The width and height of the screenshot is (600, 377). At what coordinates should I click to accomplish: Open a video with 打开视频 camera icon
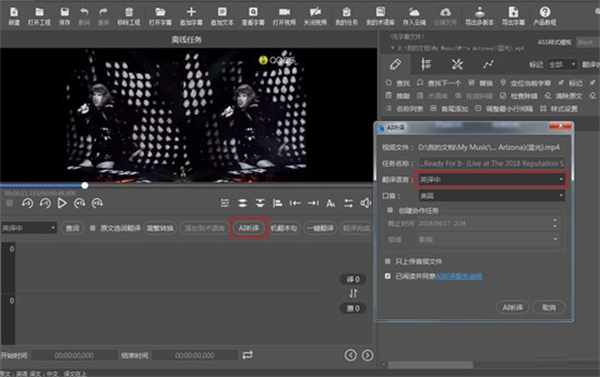284,16
